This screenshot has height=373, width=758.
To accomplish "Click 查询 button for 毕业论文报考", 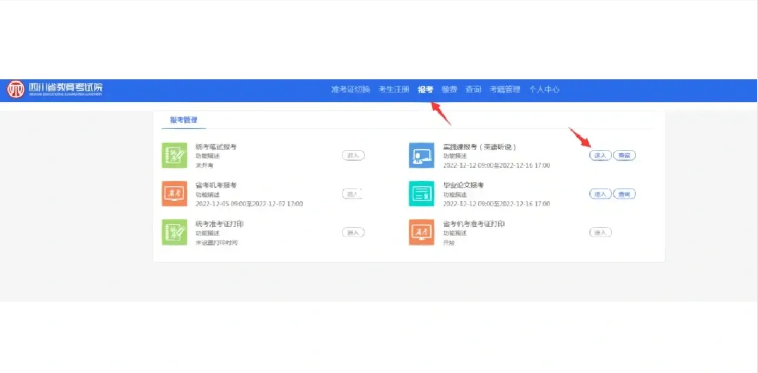I will [x=625, y=194].
